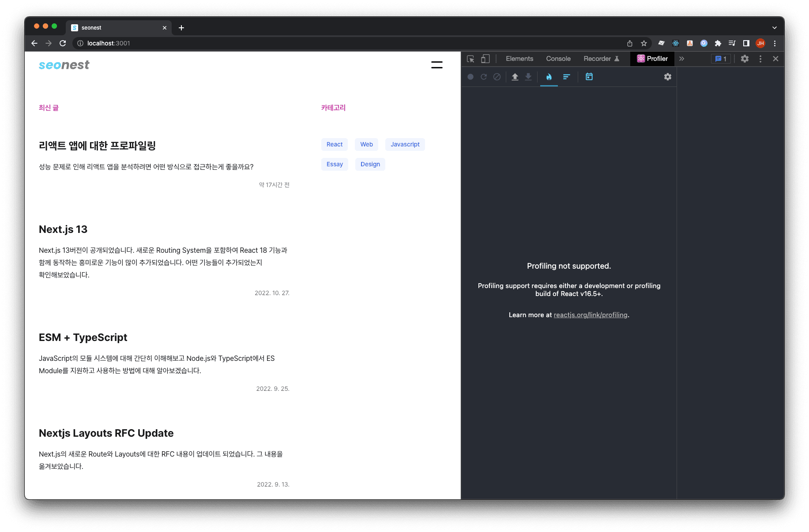
Task: Open the Profiler timeline view
Action: [x=589, y=77]
